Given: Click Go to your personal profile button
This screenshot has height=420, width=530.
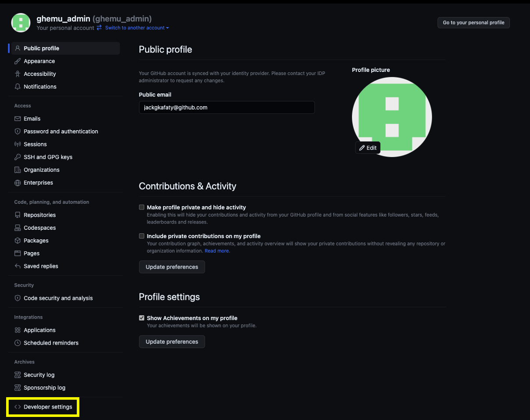Looking at the screenshot, I should [x=473, y=22].
